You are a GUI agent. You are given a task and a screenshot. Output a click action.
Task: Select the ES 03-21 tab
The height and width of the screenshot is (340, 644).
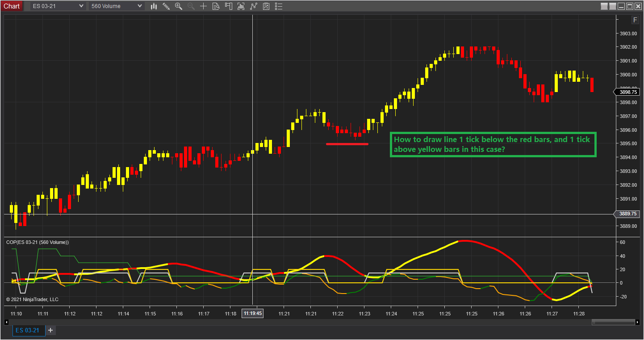pos(29,331)
